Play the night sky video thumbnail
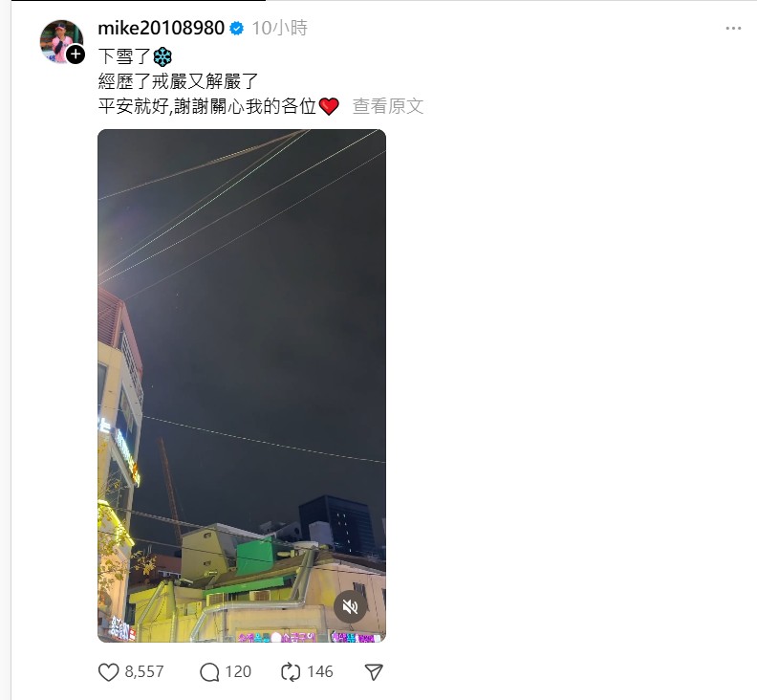The image size is (757, 700). tap(242, 385)
